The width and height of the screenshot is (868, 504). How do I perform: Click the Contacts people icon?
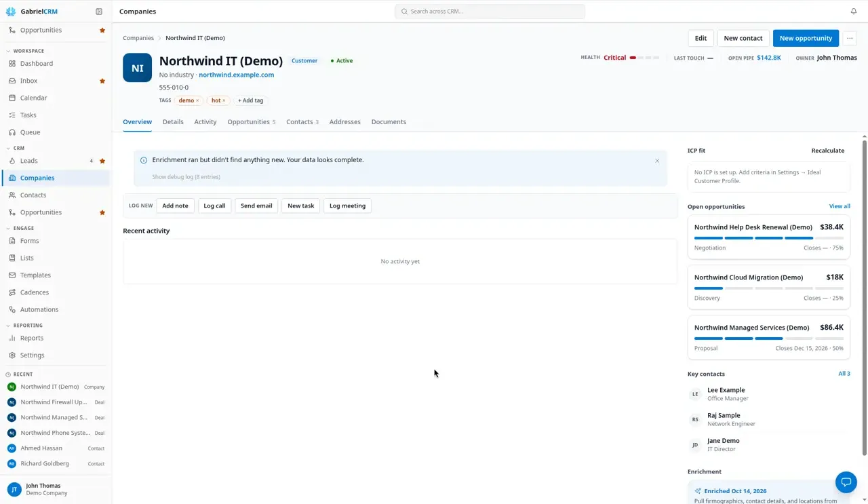[x=12, y=195]
